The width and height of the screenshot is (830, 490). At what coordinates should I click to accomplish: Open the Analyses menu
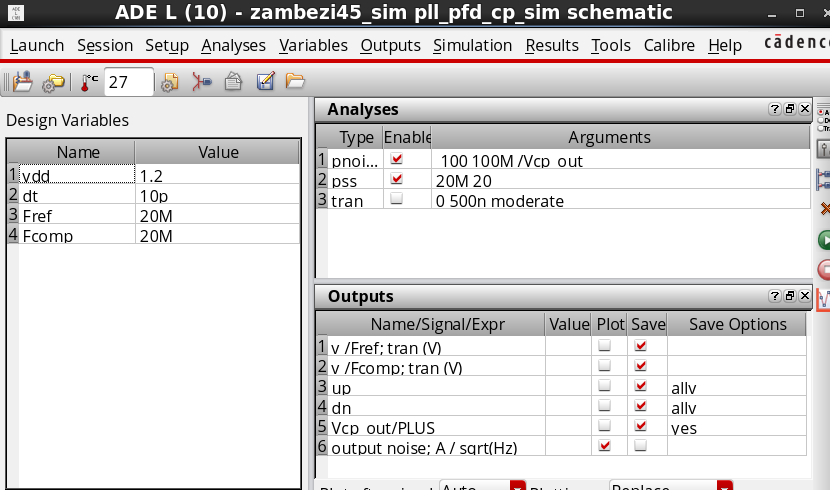[233, 46]
